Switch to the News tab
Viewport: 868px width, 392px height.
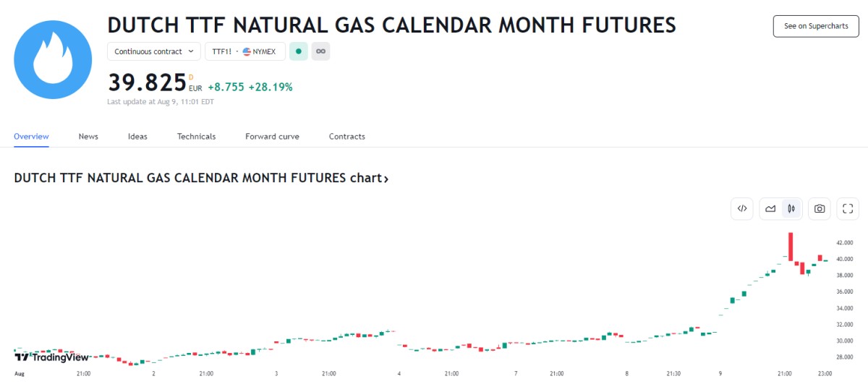pos(88,136)
